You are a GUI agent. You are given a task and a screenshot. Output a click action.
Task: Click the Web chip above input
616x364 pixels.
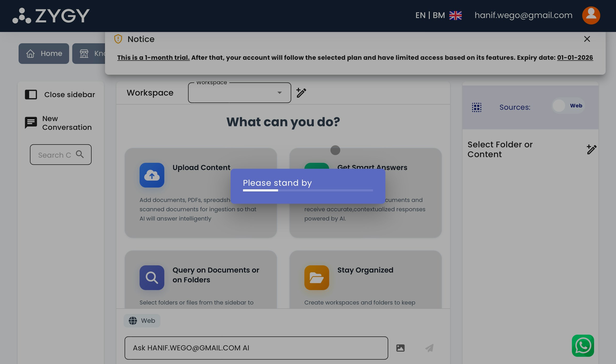[x=142, y=321]
